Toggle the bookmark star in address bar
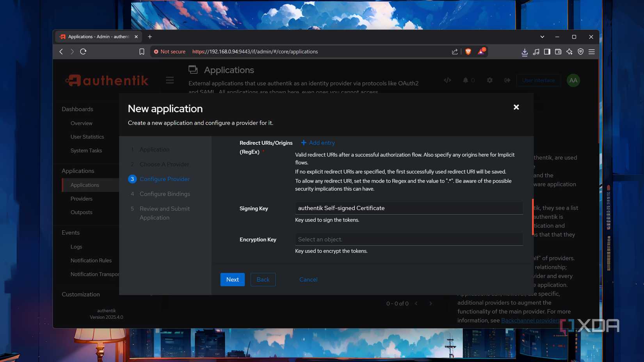 142,51
